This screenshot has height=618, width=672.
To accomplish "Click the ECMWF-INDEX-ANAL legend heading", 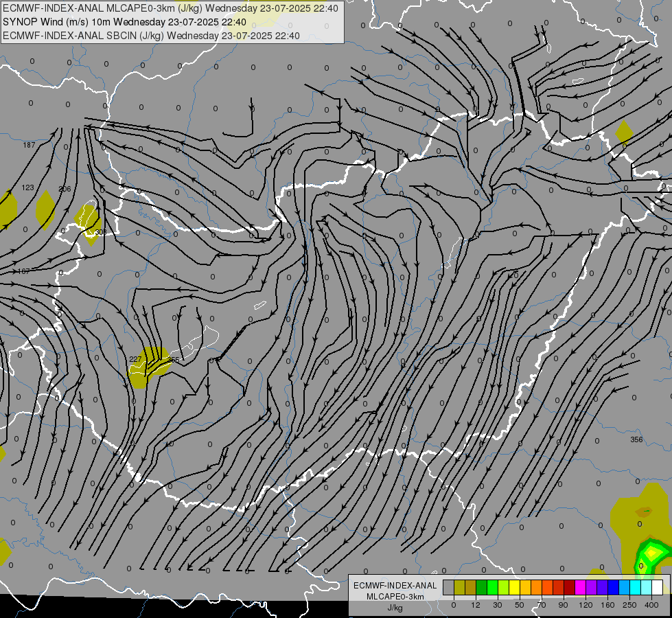I will (395, 586).
